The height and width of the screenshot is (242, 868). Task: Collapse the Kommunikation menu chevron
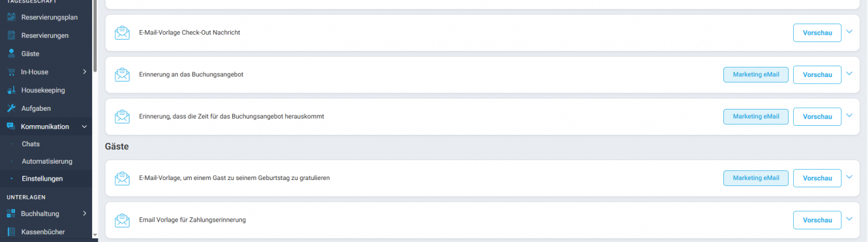coord(84,126)
